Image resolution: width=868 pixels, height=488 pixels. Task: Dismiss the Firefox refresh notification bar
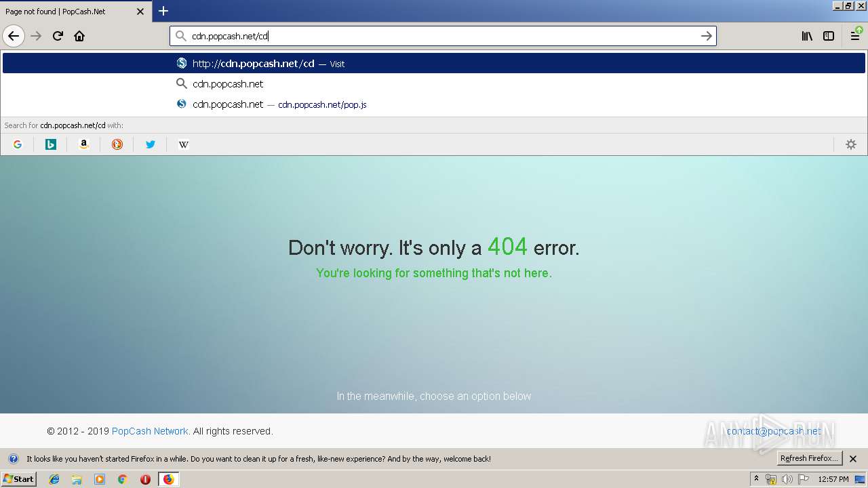click(853, 459)
